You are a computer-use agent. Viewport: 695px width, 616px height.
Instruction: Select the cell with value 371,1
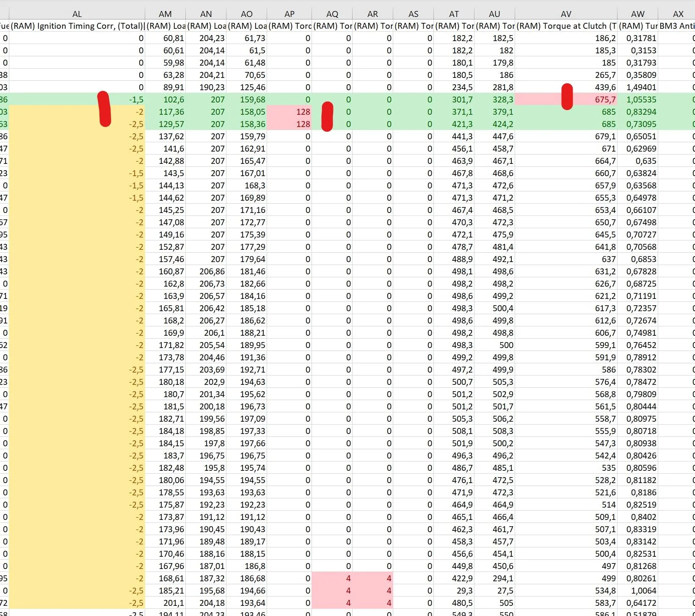pos(454,112)
